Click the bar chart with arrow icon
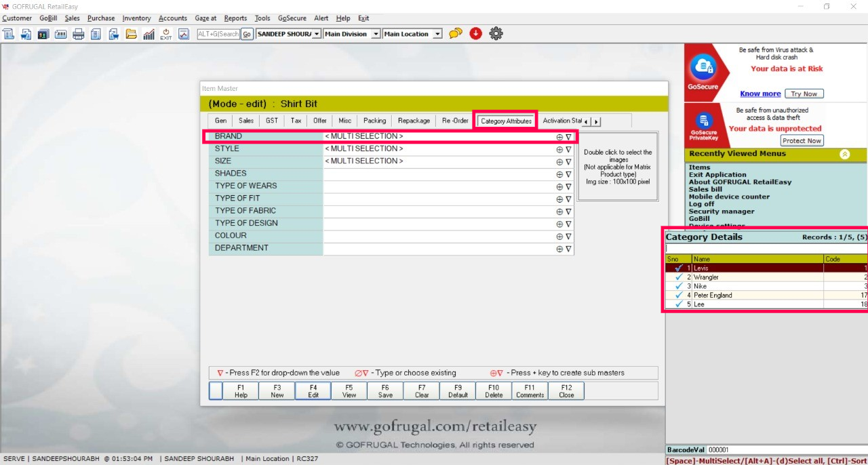The width and height of the screenshot is (868, 465). [149, 34]
